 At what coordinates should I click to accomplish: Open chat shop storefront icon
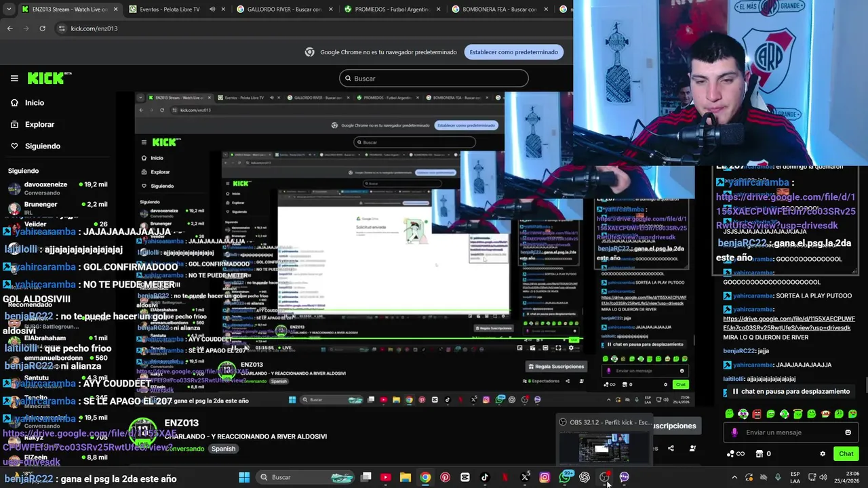tap(759, 453)
